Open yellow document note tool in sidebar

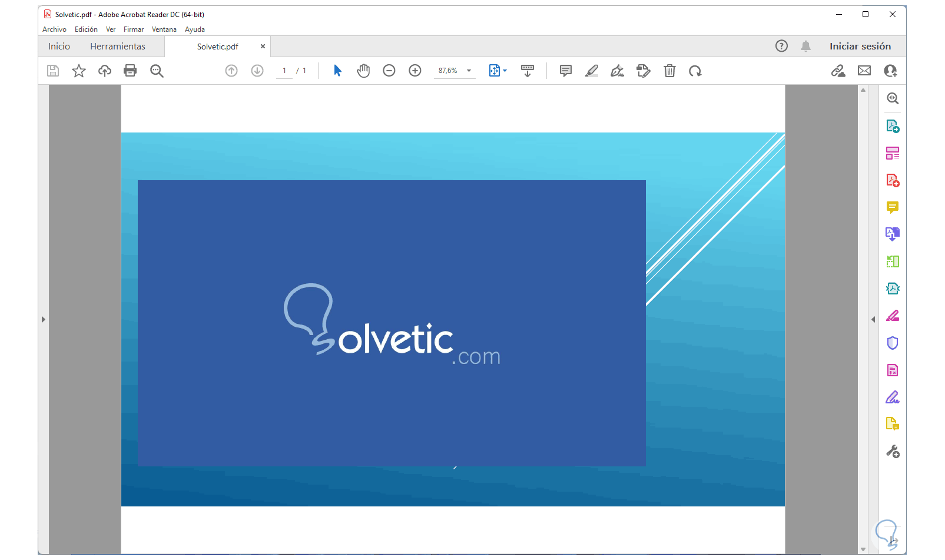click(893, 424)
